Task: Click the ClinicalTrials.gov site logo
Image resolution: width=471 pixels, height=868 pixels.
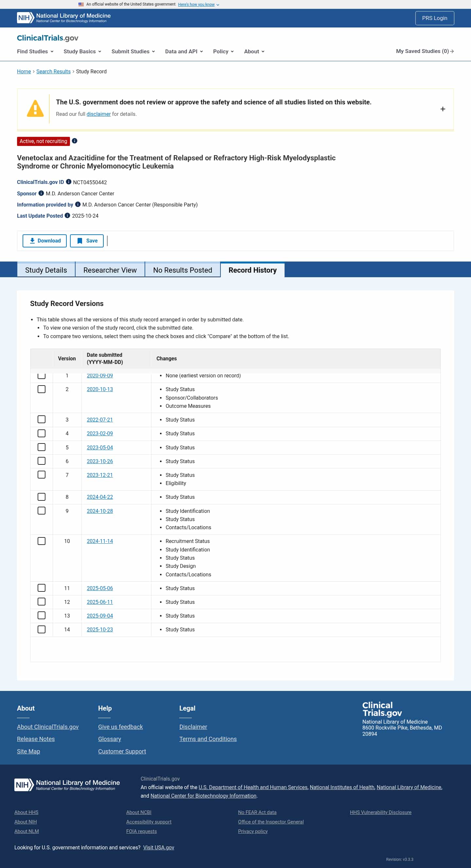Action: click(47, 38)
